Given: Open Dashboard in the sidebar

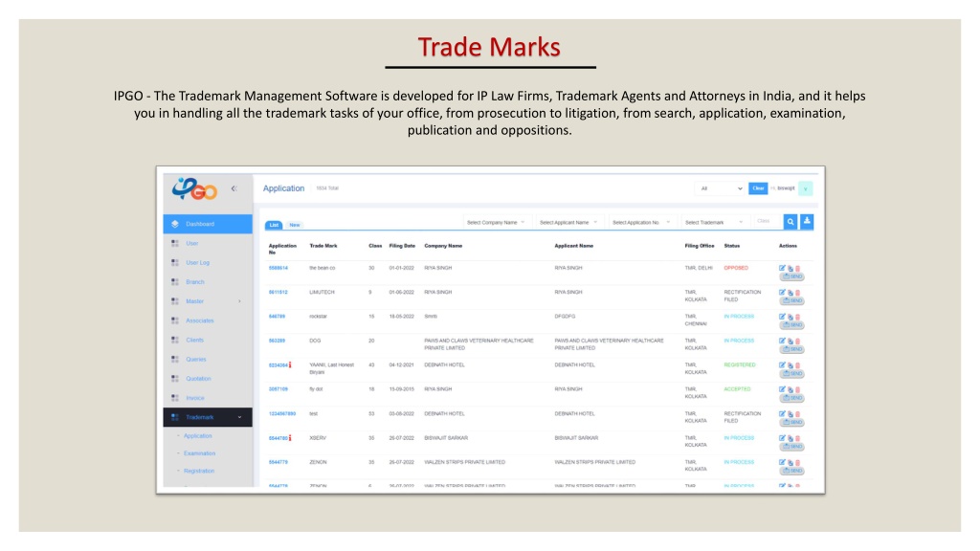Looking at the screenshot, I should click(208, 224).
